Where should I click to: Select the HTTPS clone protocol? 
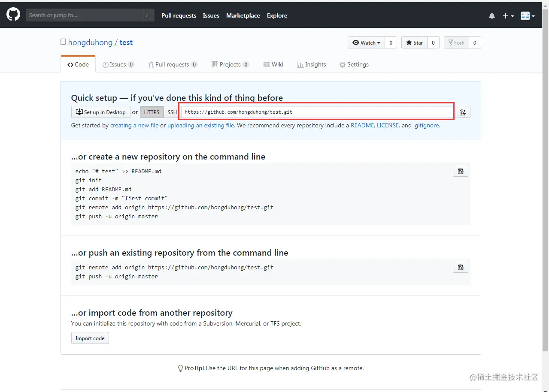pos(152,112)
